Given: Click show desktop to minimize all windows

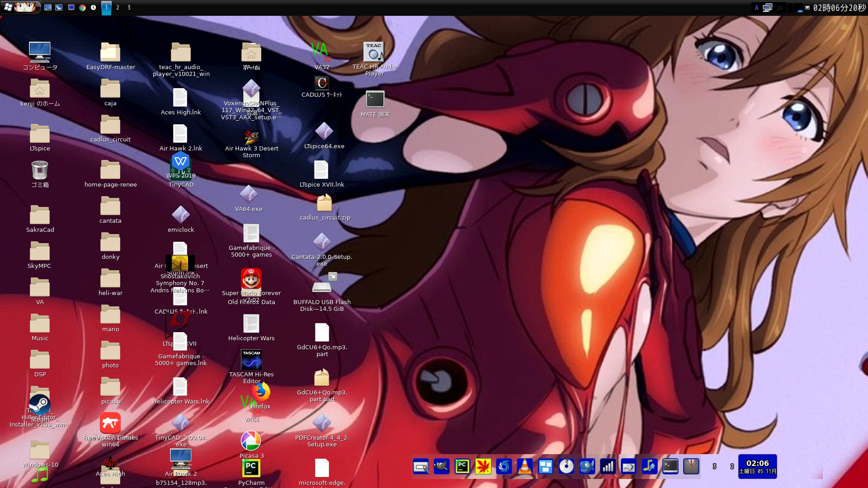Looking at the screenshot, I should click(x=47, y=7).
